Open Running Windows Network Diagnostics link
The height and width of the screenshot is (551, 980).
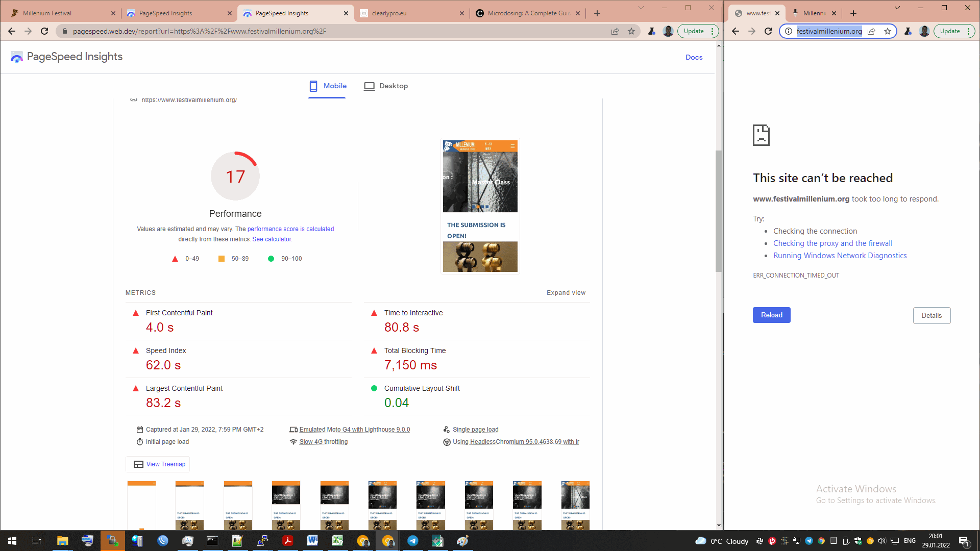[x=840, y=256]
